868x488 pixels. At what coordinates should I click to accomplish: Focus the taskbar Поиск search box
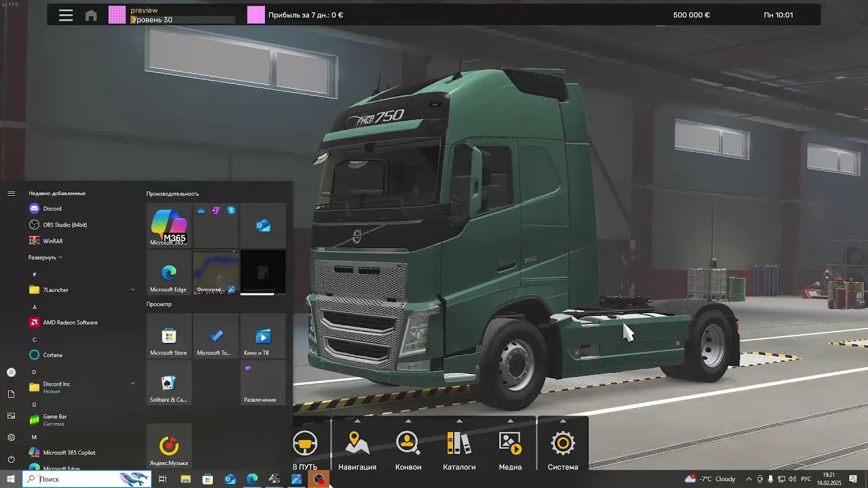click(x=87, y=479)
